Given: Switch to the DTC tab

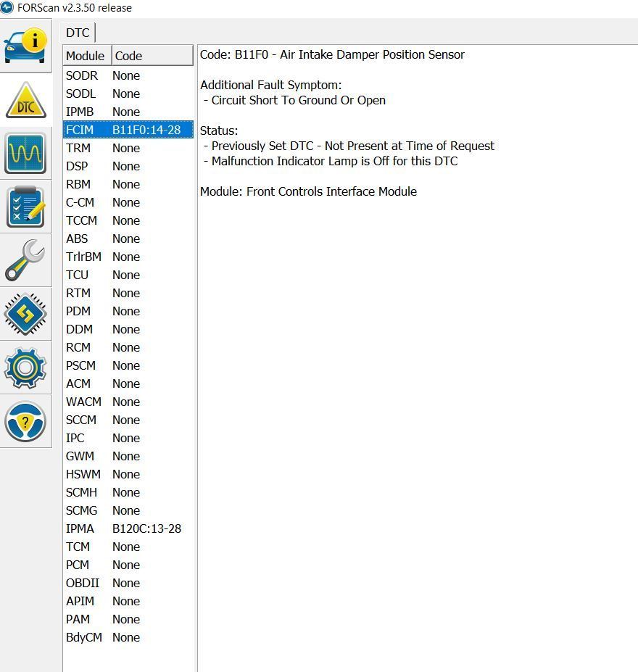Looking at the screenshot, I should 78,33.
